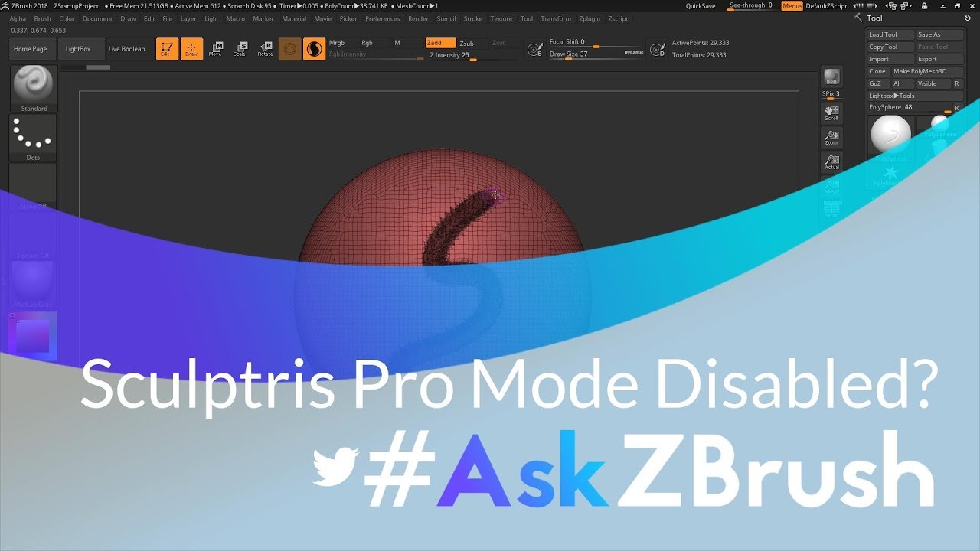Image resolution: width=980 pixels, height=551 pixels.
Task: Click the Copy Tool button
Action: pos(891,47)
